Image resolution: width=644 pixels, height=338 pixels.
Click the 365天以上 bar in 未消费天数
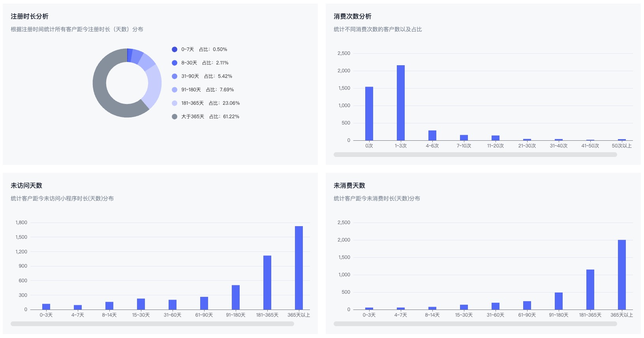pos(622,275)
